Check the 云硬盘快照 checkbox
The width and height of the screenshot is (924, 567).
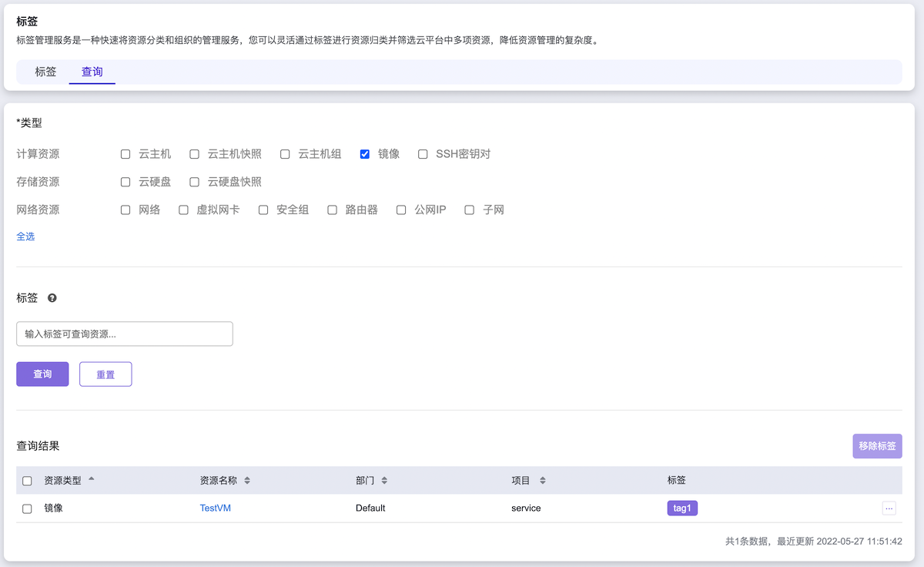pyautogui.click(x=195, y=182)
